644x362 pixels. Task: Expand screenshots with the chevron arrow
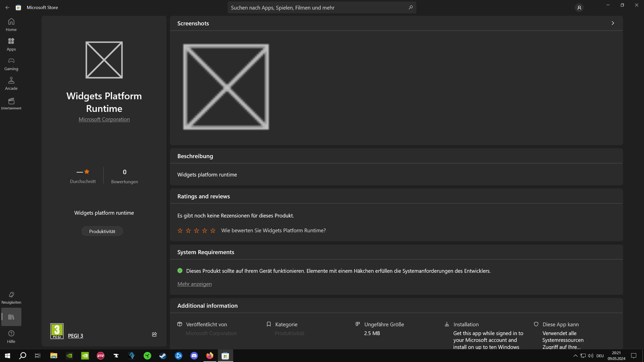613,23
